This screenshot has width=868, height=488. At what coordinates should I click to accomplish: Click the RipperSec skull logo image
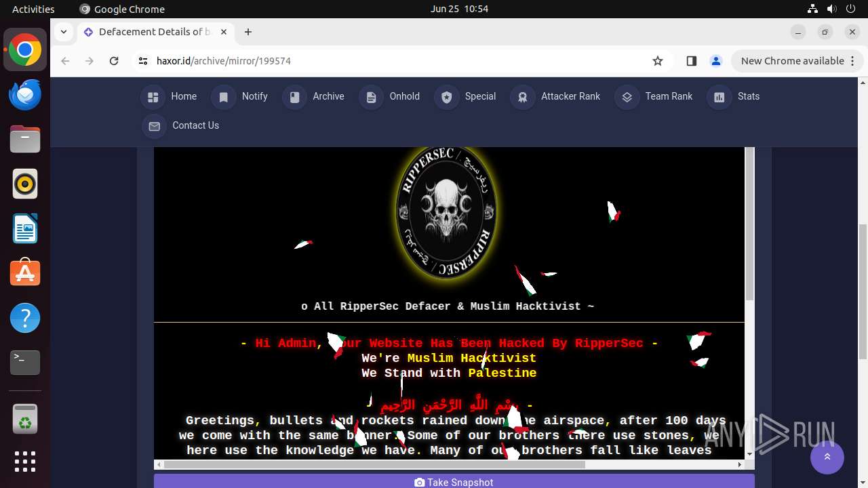[x=446, y=212]
